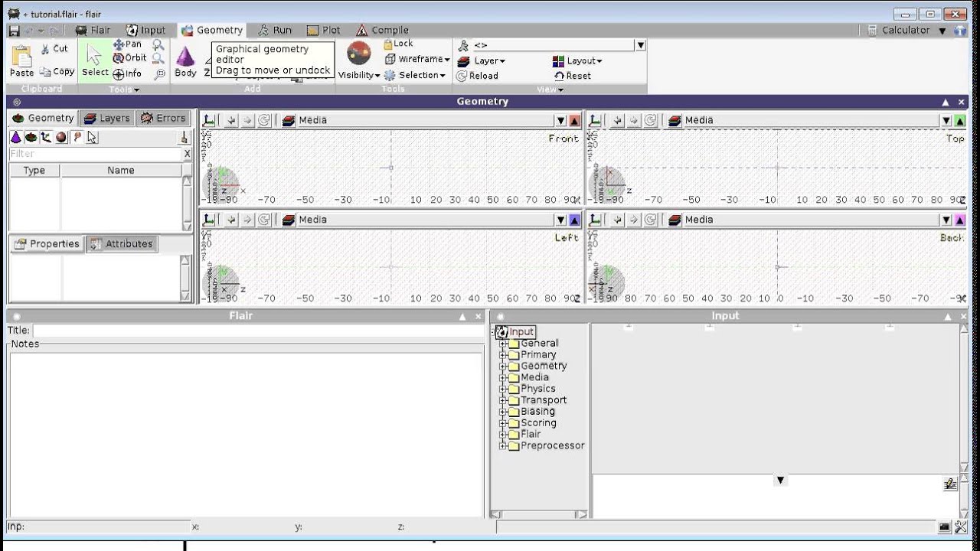Toggle the red triangle on Front viewport
This screenshot has width=980, height=551.
[574, 120]
